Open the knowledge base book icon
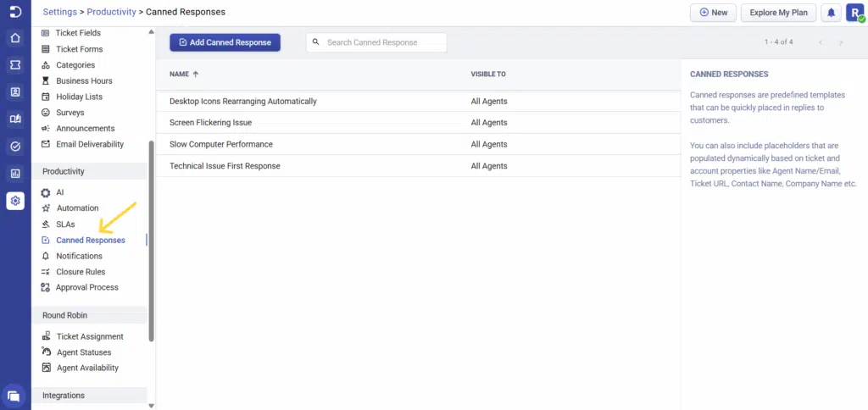868x410 pixels. (x=15, y=119)
